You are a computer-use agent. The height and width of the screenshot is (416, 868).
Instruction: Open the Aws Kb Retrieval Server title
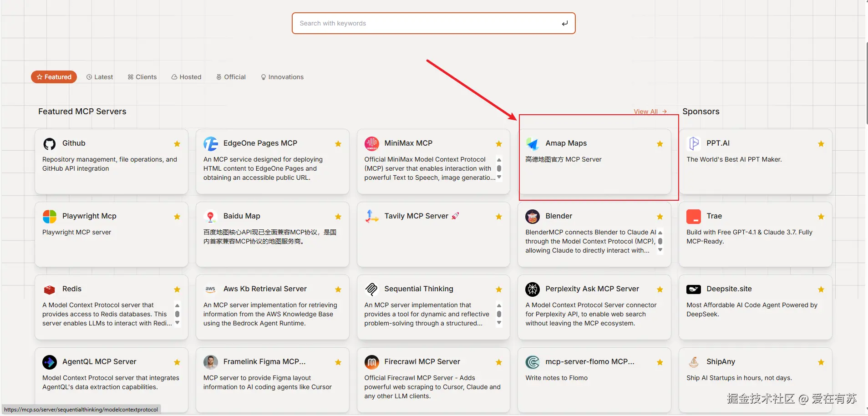coord(265,289)
